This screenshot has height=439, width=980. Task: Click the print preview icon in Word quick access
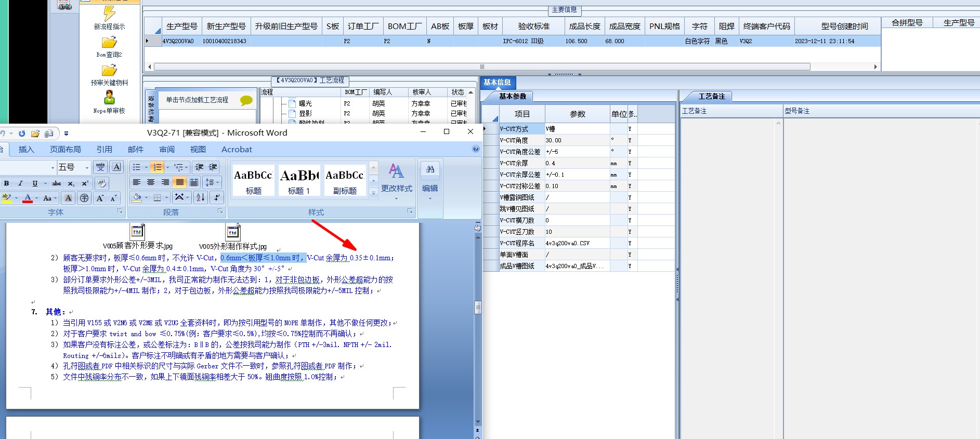(x=49, y=134)
